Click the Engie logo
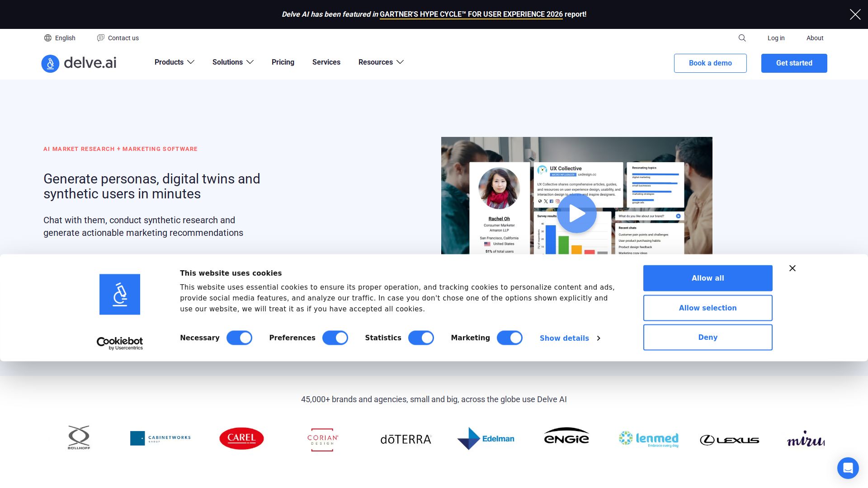The width and height of the screenshot is (868, 488). [566, 436]
